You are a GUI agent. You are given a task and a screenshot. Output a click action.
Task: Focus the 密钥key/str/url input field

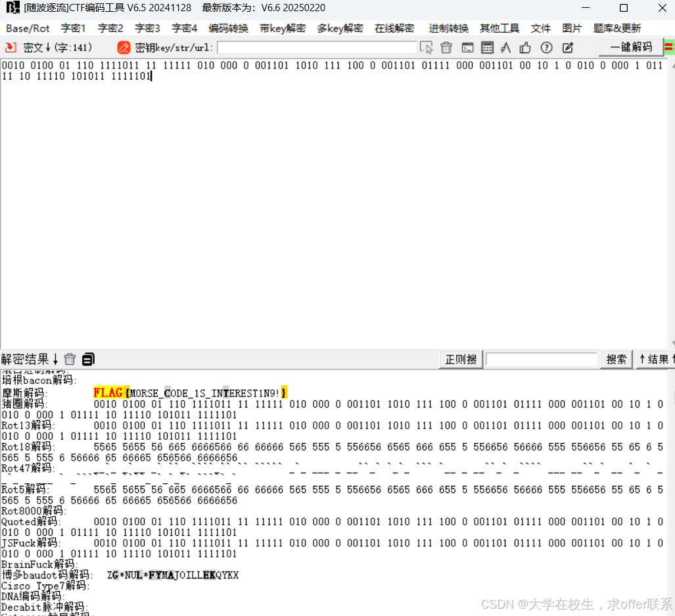point(317,47)
